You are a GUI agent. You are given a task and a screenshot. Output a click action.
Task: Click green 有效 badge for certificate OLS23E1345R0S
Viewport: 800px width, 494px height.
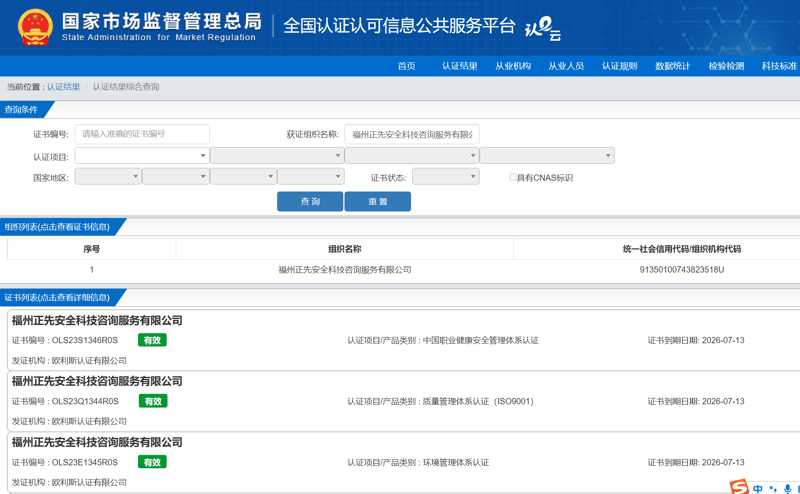(152, 462)
